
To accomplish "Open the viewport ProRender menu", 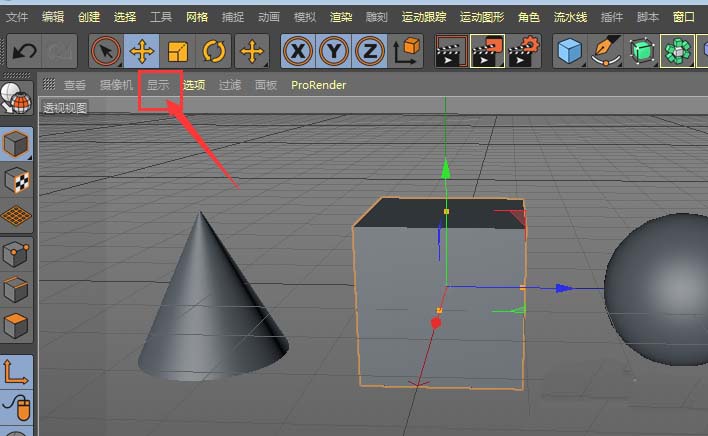I will coord(318,85).
